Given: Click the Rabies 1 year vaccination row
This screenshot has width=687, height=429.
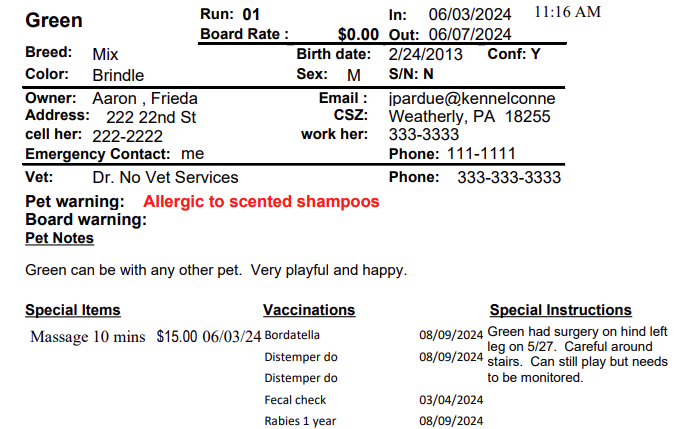Looking at the screenshot, I should pos(374,421).
